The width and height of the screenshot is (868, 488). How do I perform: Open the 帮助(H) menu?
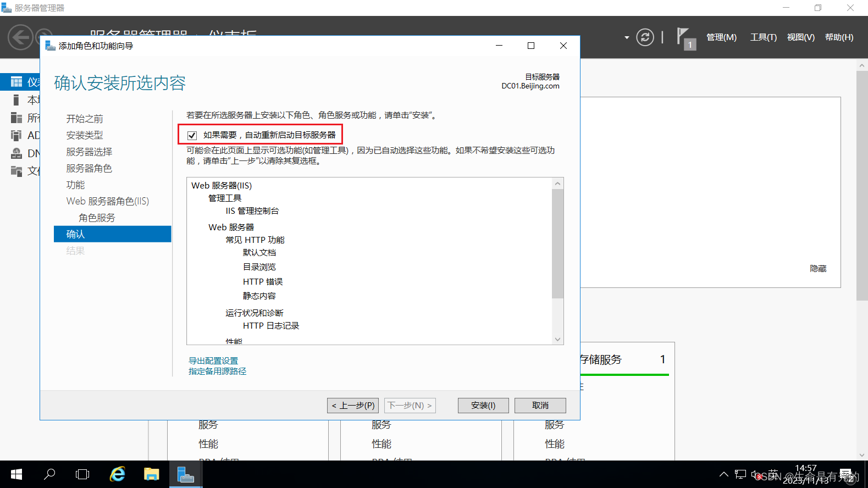pos(839,37)
